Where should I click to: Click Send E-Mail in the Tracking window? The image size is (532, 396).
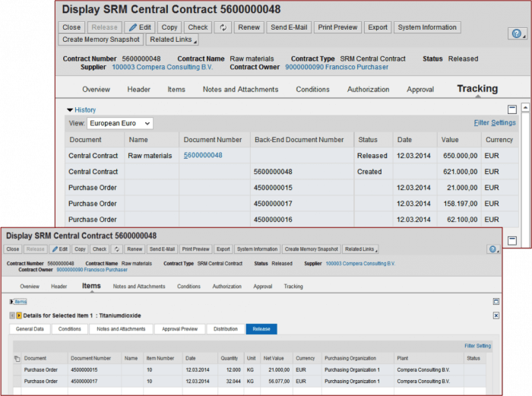coord(289,27)
